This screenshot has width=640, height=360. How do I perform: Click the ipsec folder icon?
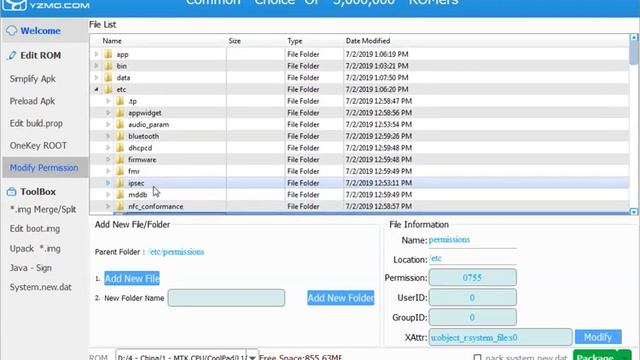click(120, 183)
